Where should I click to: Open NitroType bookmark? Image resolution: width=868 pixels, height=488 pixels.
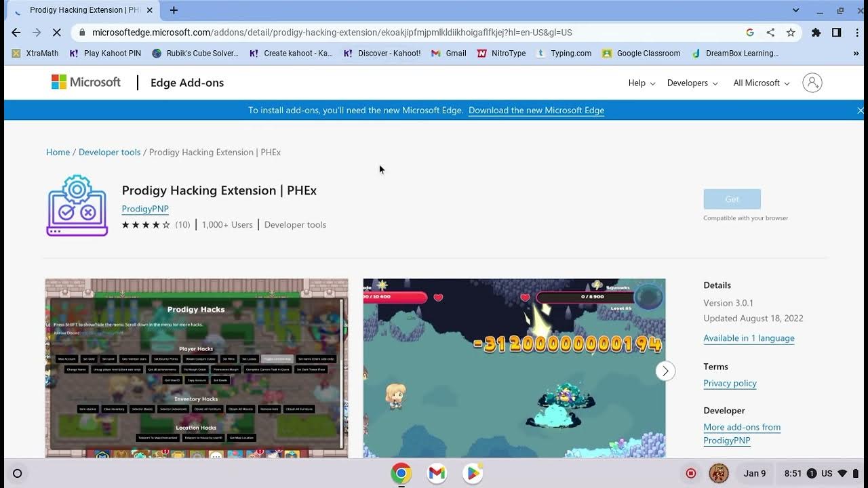tap(501, 53)
